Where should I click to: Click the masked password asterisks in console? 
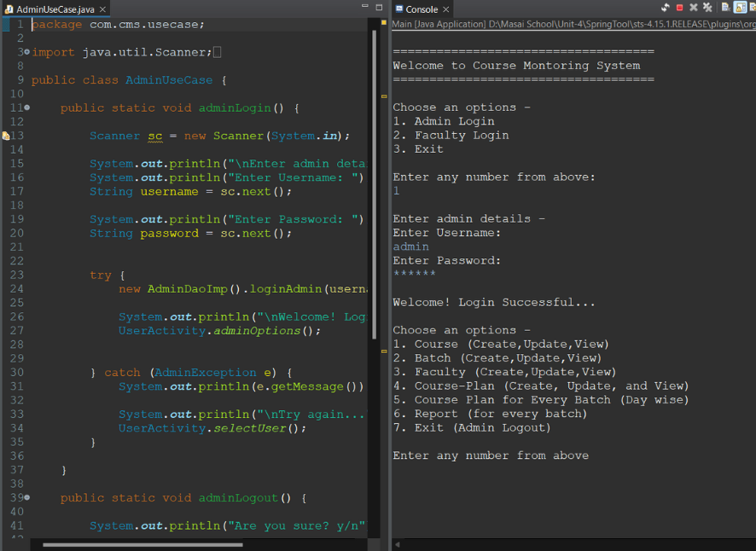(x=414, y=274)
